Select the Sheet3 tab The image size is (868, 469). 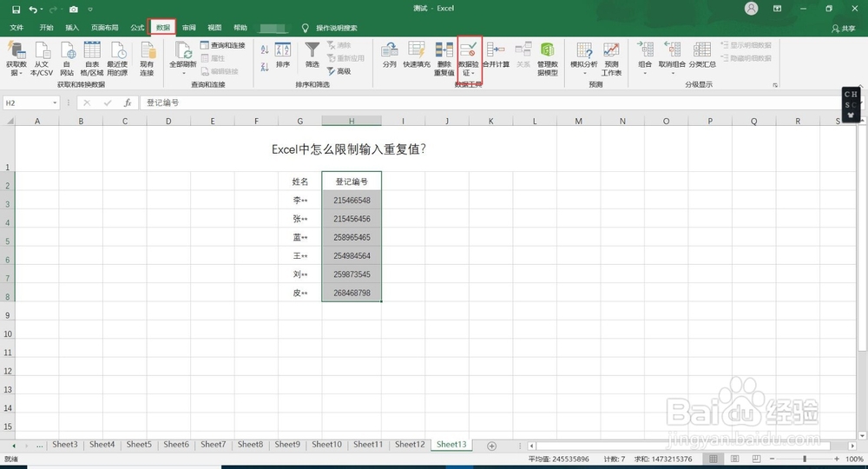click(65, 445)
